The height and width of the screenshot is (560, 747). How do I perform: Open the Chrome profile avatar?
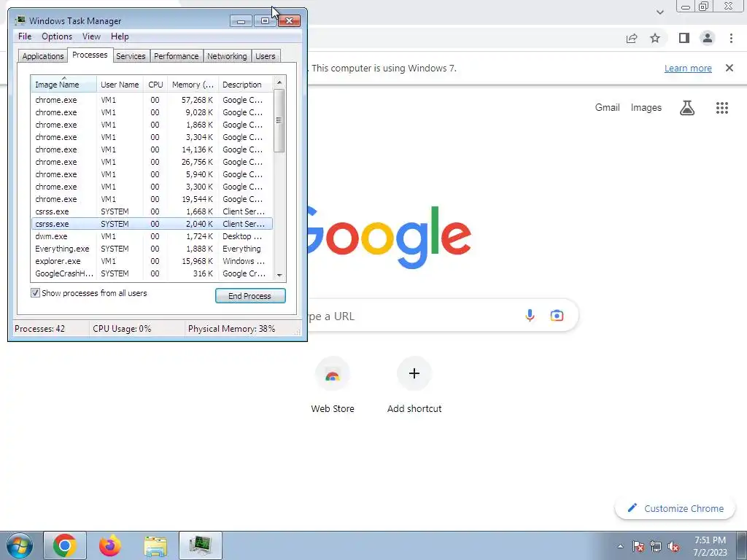coord(708,38)
